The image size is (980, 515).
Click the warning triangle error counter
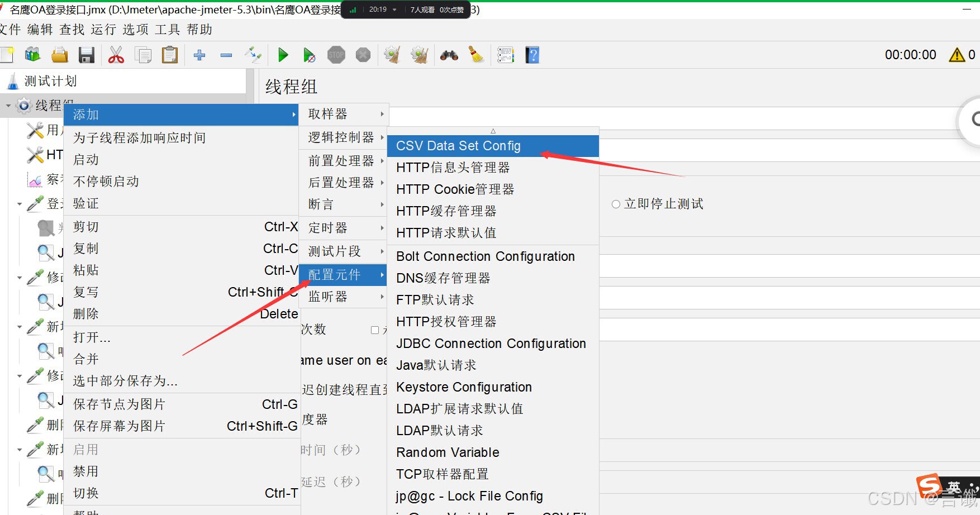click(x=957, y=55)
